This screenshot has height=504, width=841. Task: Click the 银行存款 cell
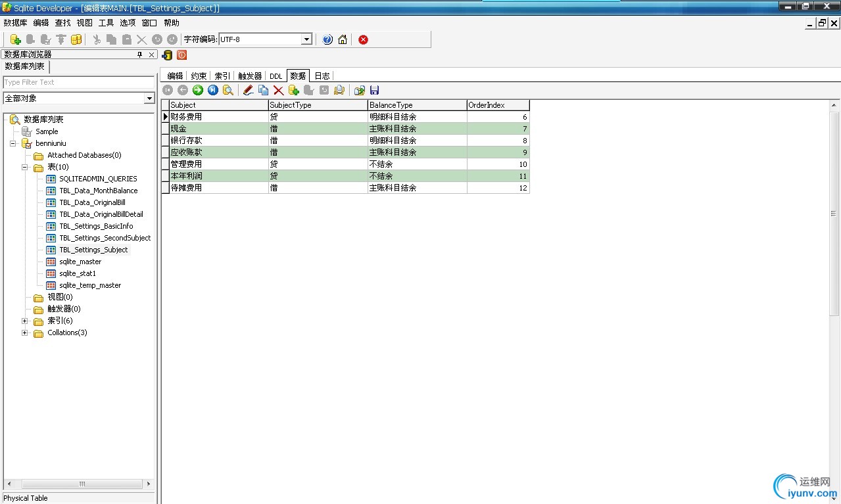click(x=218, y=141)
